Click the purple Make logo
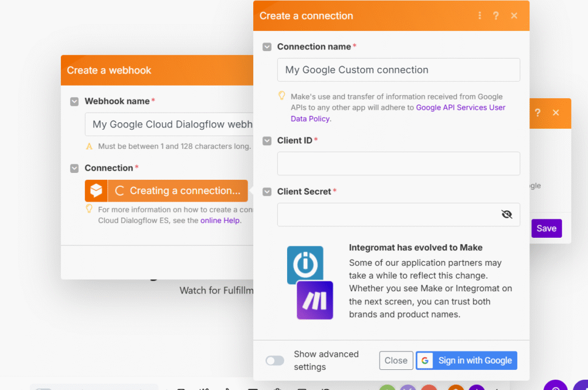This screenshot has height=390, width=588. tap(315, 300)
